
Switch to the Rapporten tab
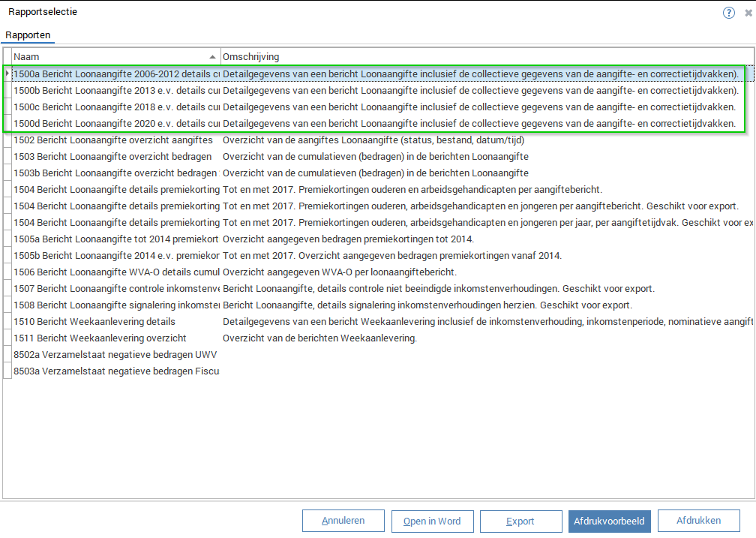click(28, 35)
